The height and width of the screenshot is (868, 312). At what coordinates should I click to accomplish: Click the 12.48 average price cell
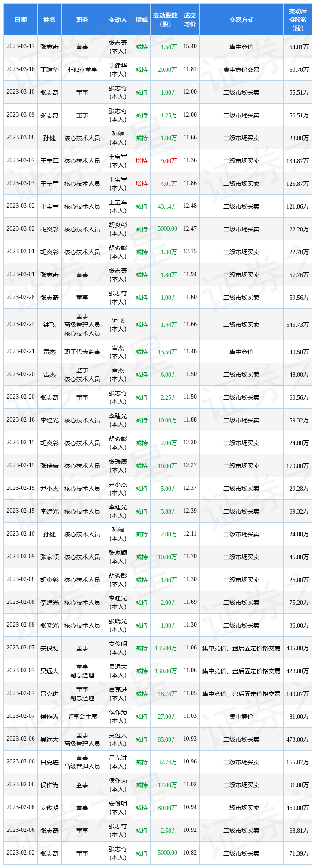(x=190, y=206)
